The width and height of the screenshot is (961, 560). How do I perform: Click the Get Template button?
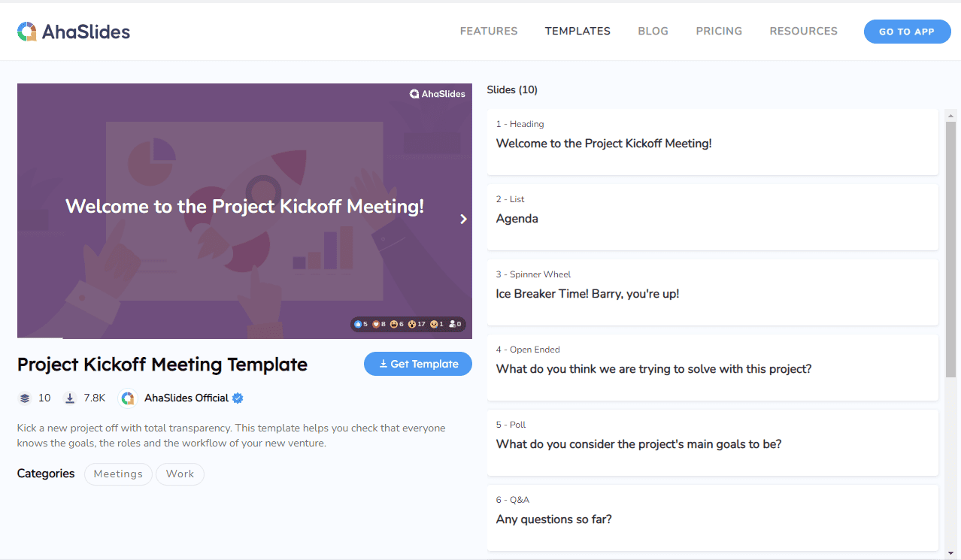click(x=418, y=364)
